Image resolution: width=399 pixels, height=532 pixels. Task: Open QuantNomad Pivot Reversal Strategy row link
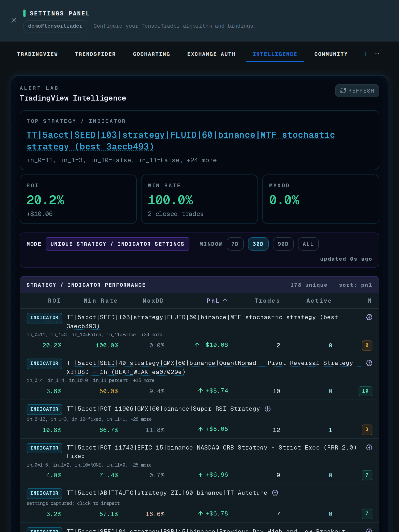[213, 367]
